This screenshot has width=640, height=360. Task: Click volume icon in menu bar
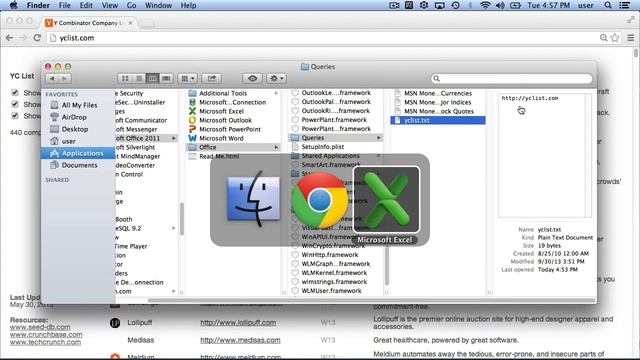pyautogui.click(x=500, y=5)
